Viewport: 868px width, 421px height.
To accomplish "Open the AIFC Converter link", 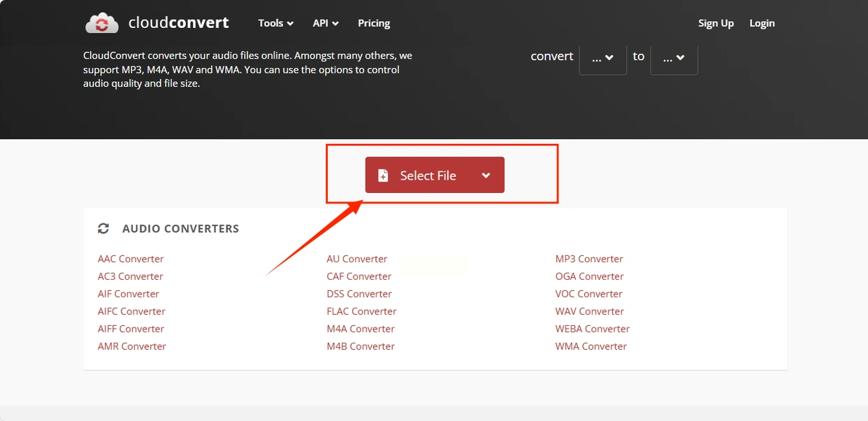I will point(131,311).
